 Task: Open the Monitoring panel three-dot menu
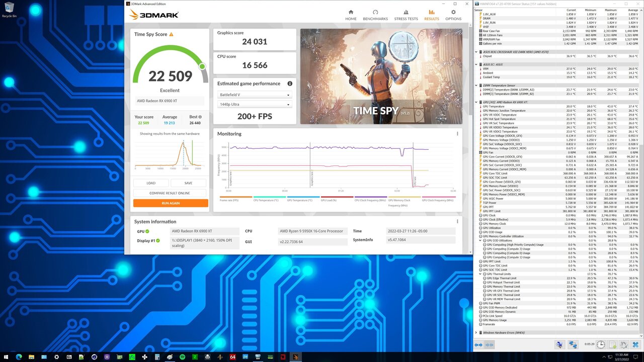457,134
